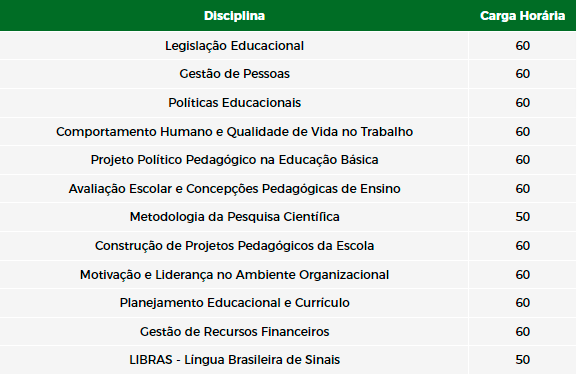Click Políticas Educacionais in the table
The image size is (577, 375).
pyautogui.click(x=234, y=103)
